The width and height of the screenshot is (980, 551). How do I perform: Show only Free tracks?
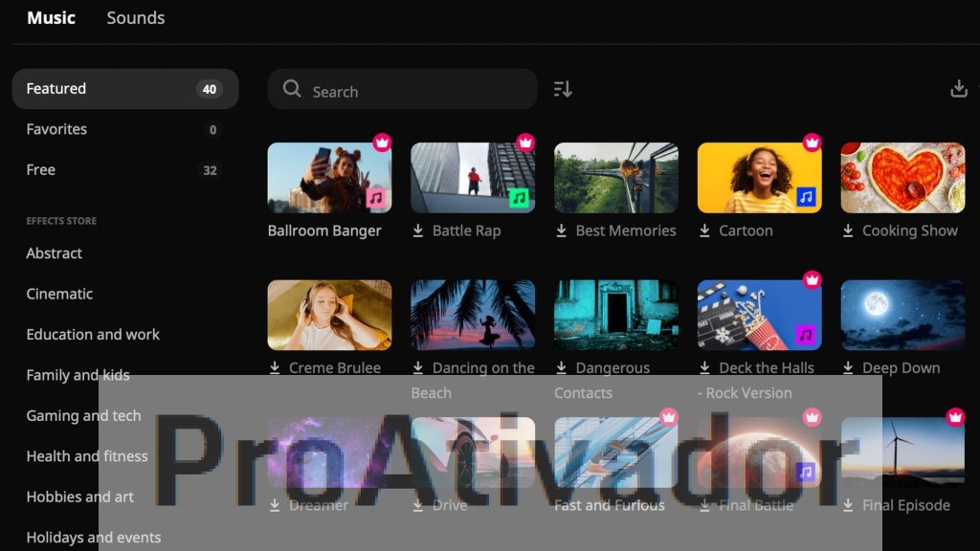[40, 169]
